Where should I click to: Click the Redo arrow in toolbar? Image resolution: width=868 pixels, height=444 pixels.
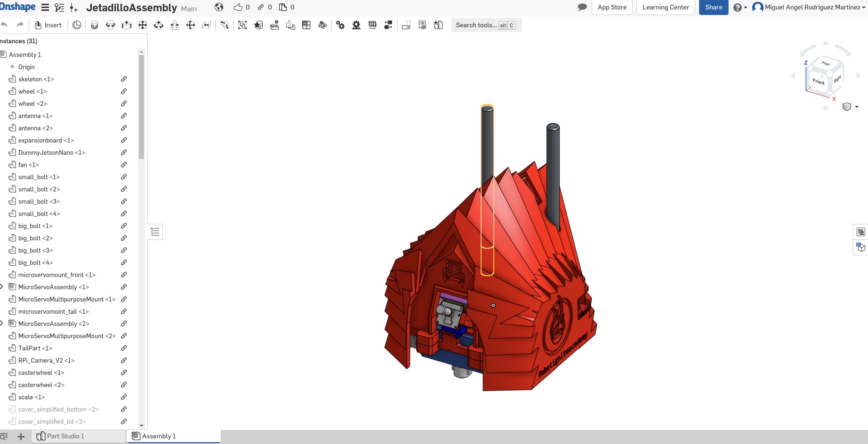[x=20, y=25]
